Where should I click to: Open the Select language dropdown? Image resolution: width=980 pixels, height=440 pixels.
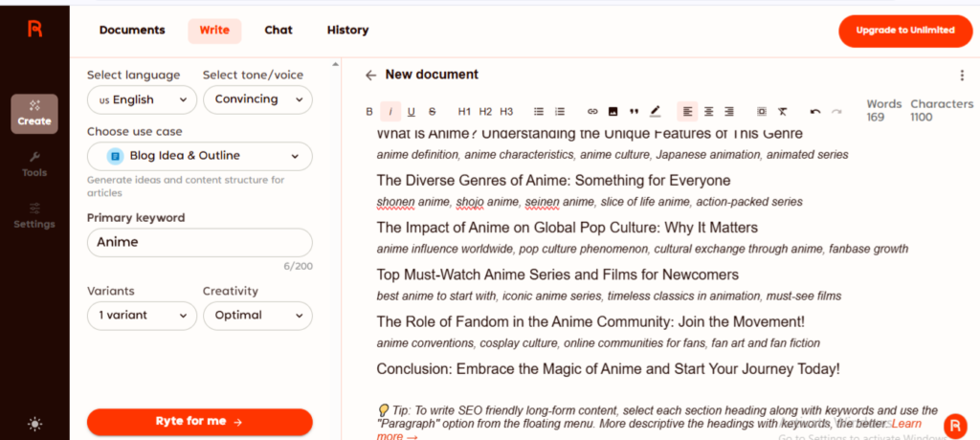pyautogui.click(x=142, y=99)
